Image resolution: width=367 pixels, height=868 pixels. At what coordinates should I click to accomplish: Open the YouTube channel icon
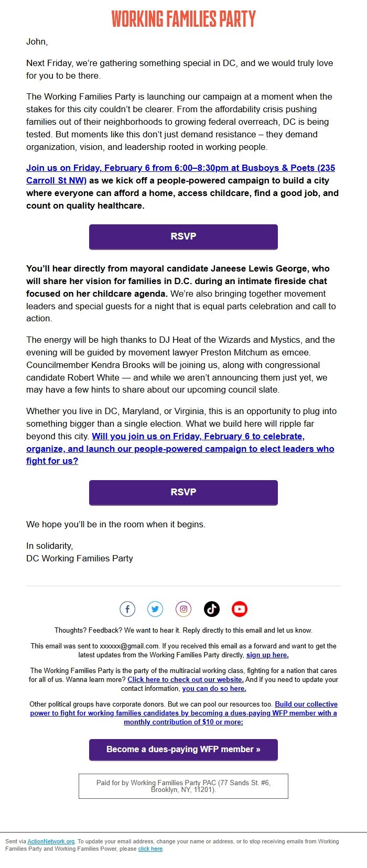tap(240, 609)
